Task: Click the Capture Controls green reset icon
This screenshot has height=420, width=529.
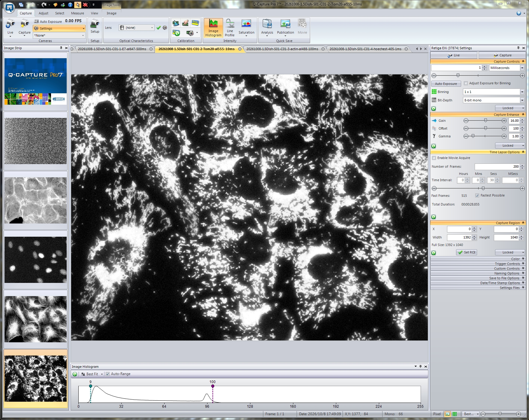Action: (434, 109)
